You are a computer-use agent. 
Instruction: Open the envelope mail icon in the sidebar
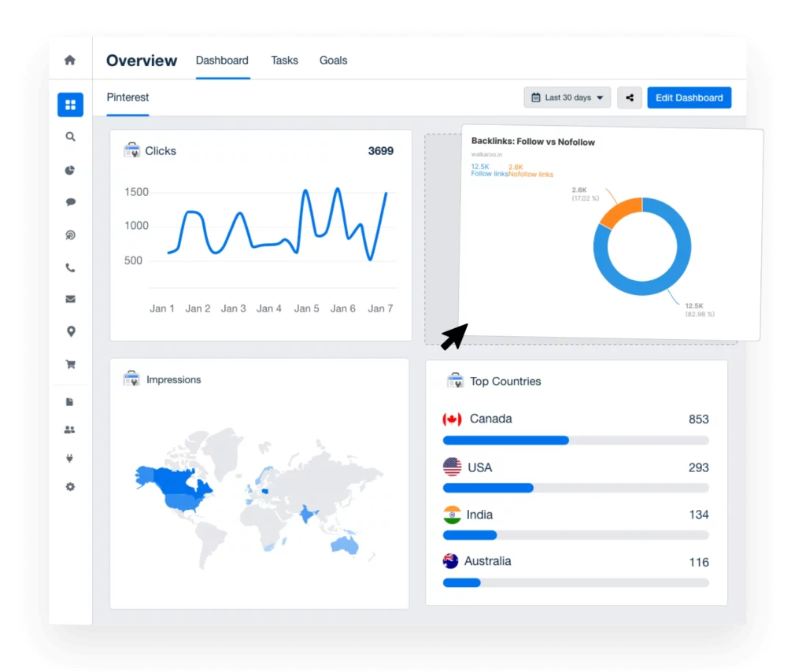[x=70, y=299]
